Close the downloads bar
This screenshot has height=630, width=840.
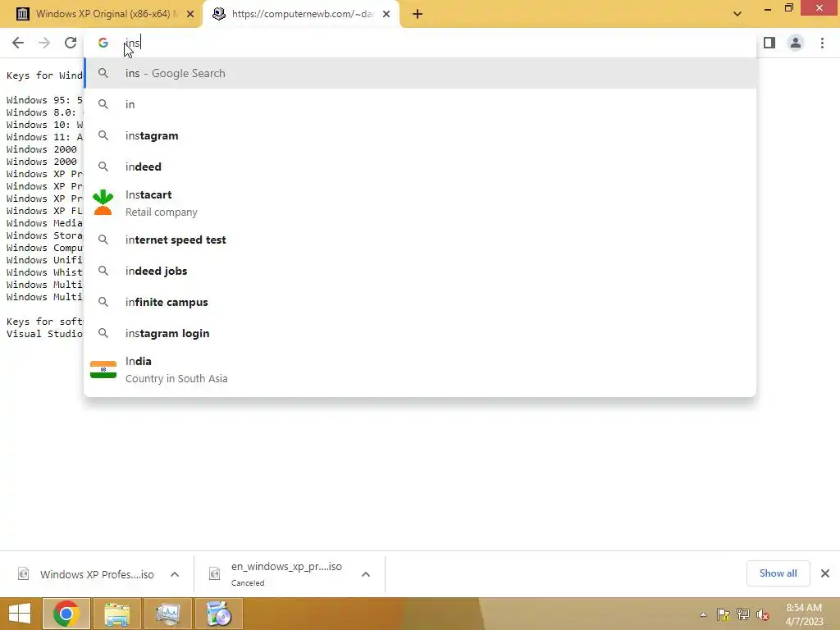(x=825, y=573)
